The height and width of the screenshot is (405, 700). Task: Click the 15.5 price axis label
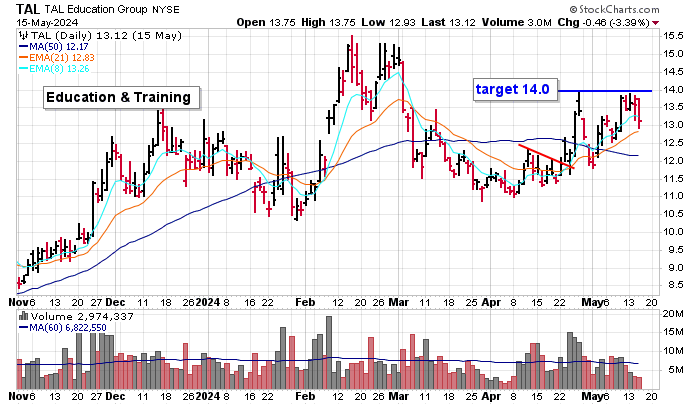673,36
